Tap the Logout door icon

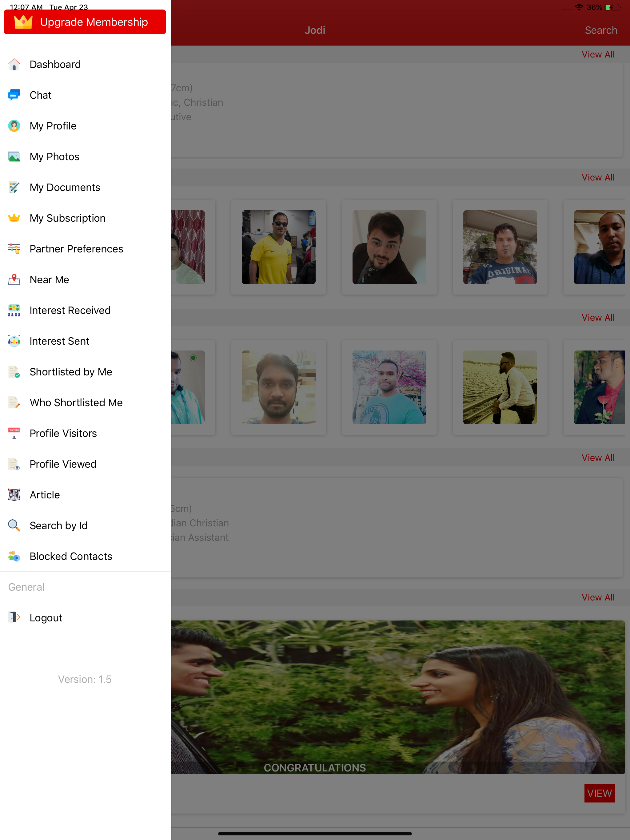(x=14, y=617)
